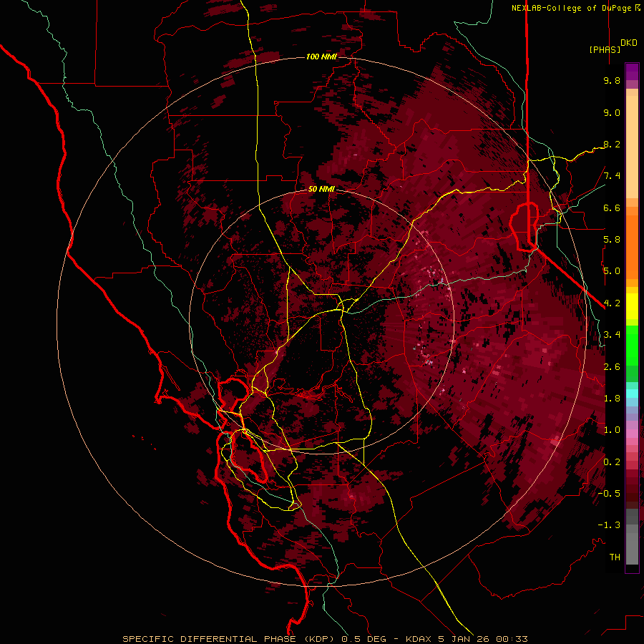Click the 50 NMI range ring label
Image resolution: width=644 pixels, height=644 pixels.
coord(321,189)
